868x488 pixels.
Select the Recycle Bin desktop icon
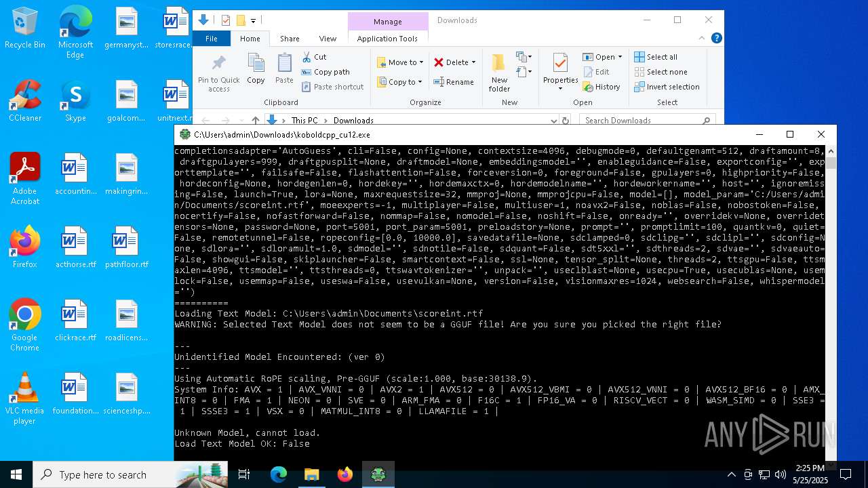25,28
